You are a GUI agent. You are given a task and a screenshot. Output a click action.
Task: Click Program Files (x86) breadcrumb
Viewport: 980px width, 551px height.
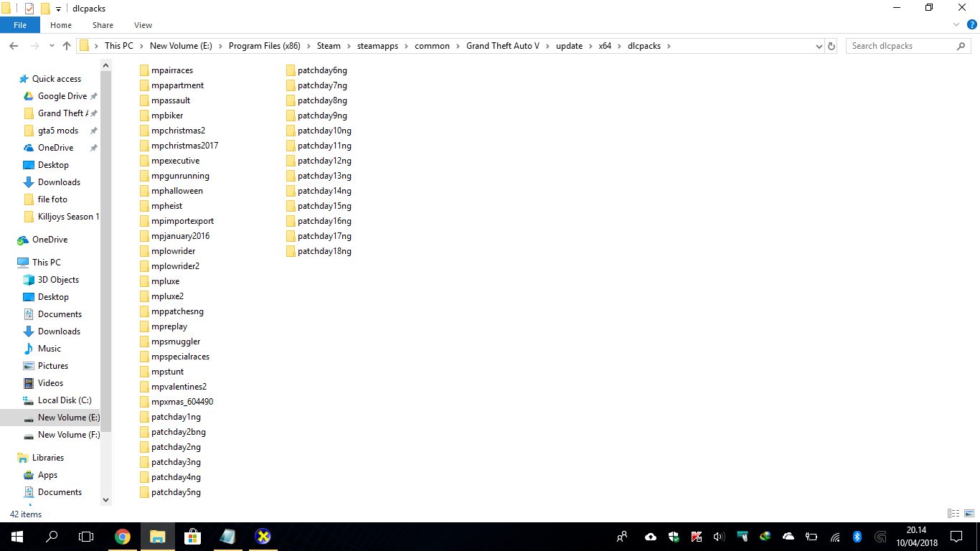pyautogui.click(x=265, y=46)
